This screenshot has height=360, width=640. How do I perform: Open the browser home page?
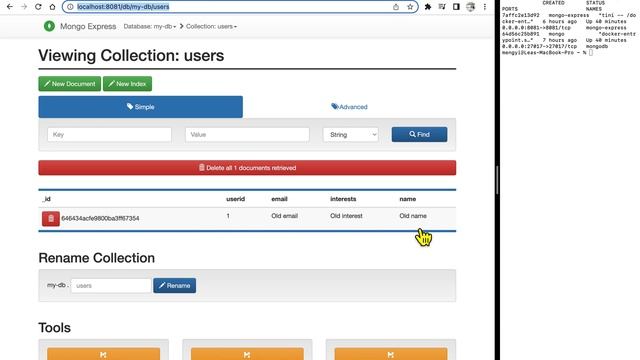[x=52, y=7]
